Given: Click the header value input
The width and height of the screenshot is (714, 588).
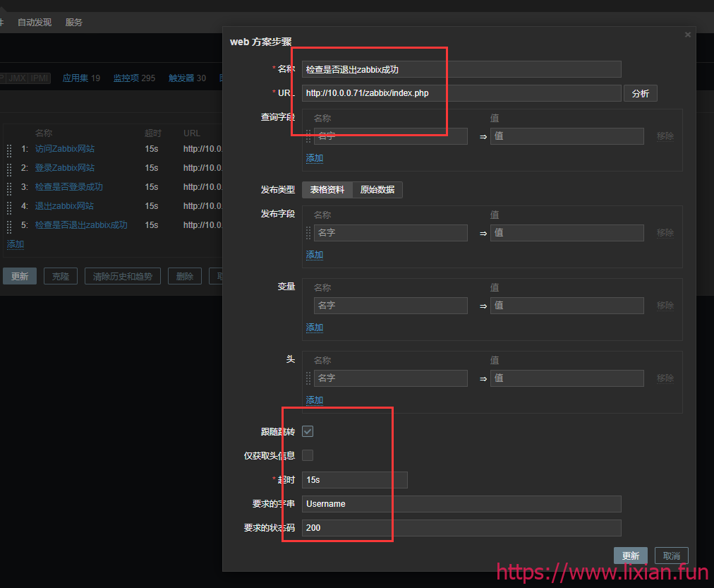Looking at the screenshot, I should [567, 378].
